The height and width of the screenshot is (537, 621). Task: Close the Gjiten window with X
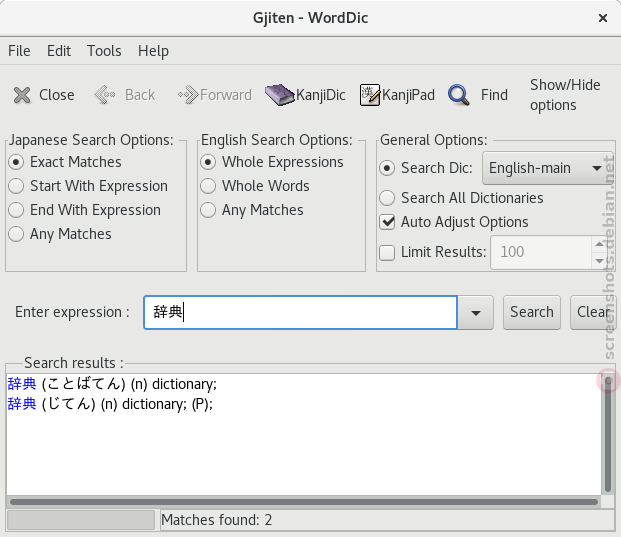point(603,18)
